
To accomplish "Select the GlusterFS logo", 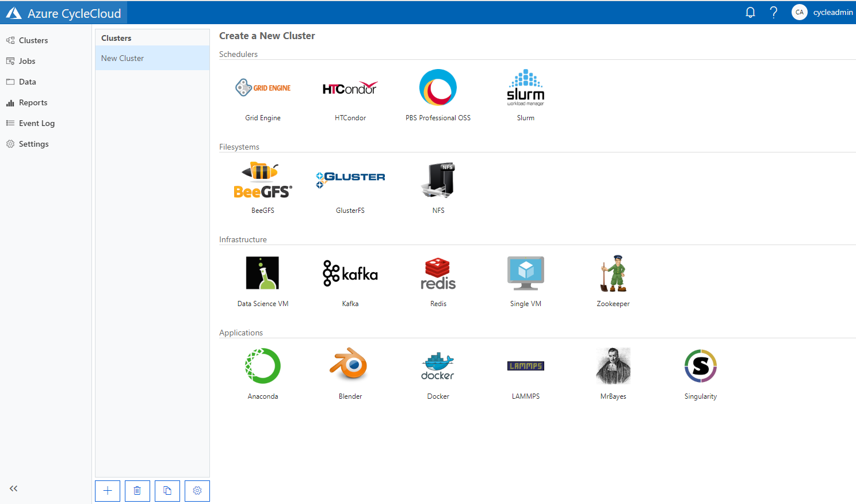I will [x=350, y=180].
